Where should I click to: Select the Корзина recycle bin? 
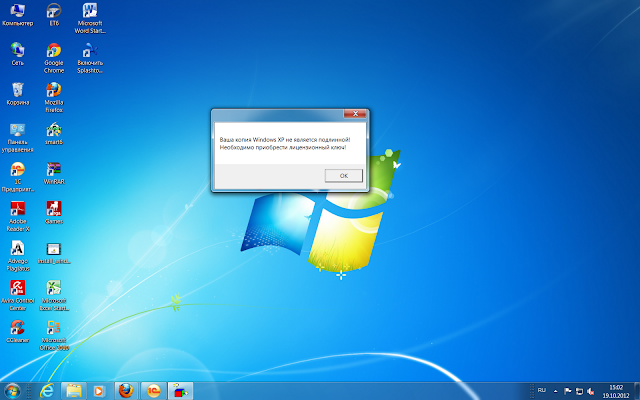click(x=18, y=94)
